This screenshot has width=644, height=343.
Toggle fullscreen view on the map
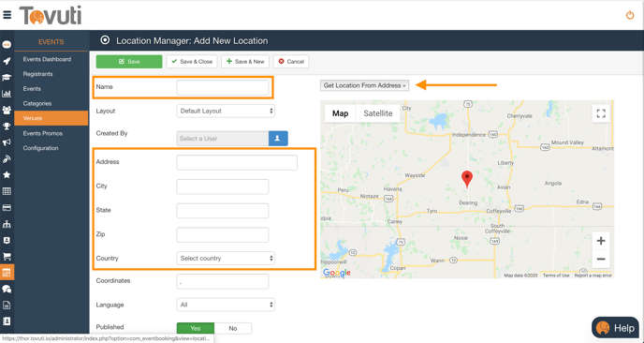601,113
